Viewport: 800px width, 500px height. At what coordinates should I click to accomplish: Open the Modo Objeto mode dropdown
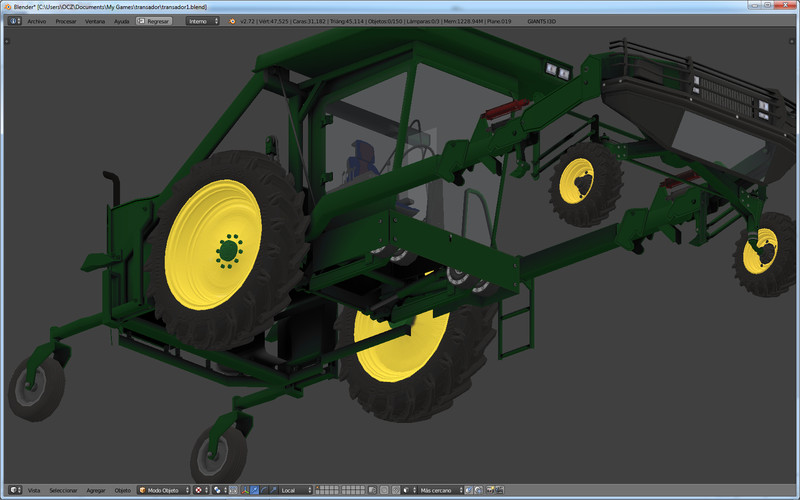point(162,490)
